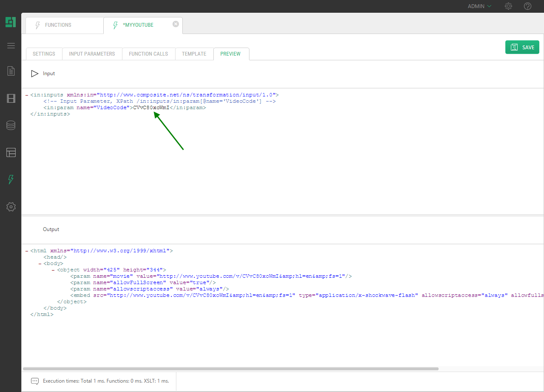
Task: Save the function with SAVE button
Action: (522, 47)
